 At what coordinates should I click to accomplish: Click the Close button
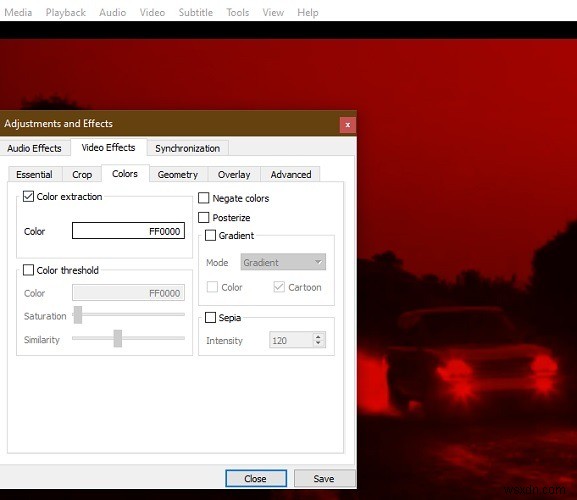click(256, 478)
